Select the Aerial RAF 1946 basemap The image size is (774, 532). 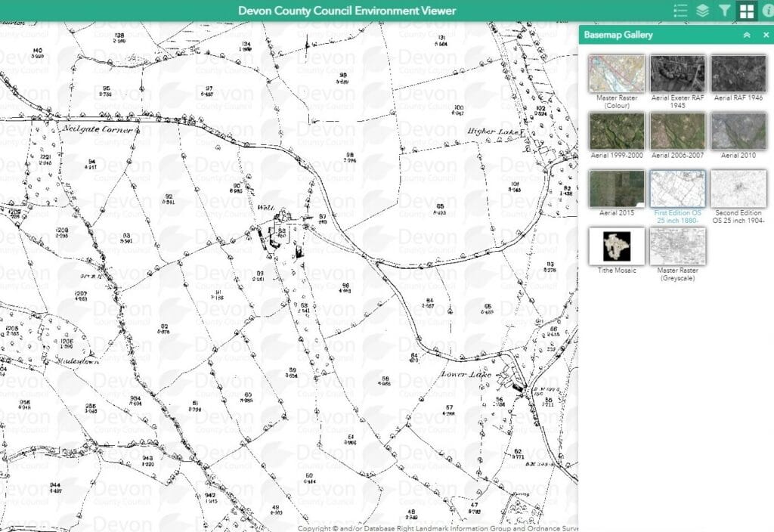coord(738,72)
